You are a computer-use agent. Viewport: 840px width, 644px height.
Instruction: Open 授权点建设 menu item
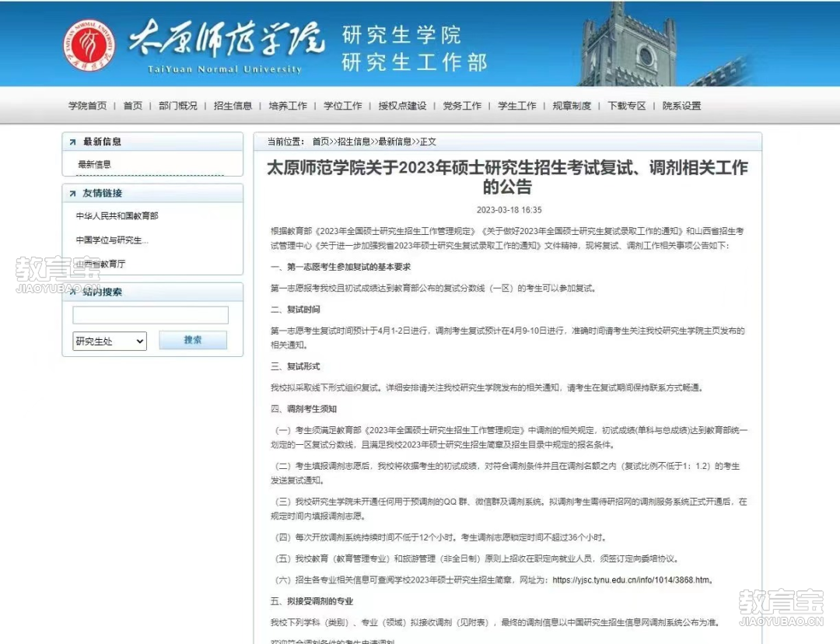click(402, 106)
